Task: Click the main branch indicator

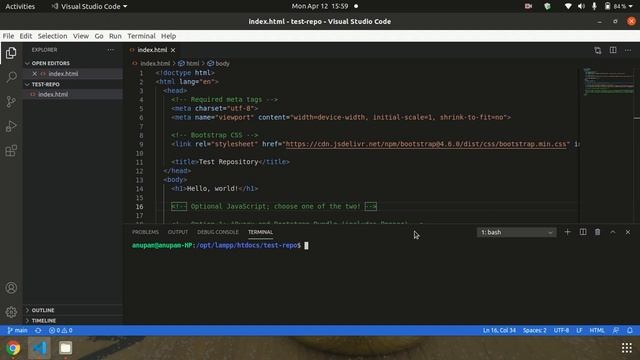Action: tap(17, 330)
